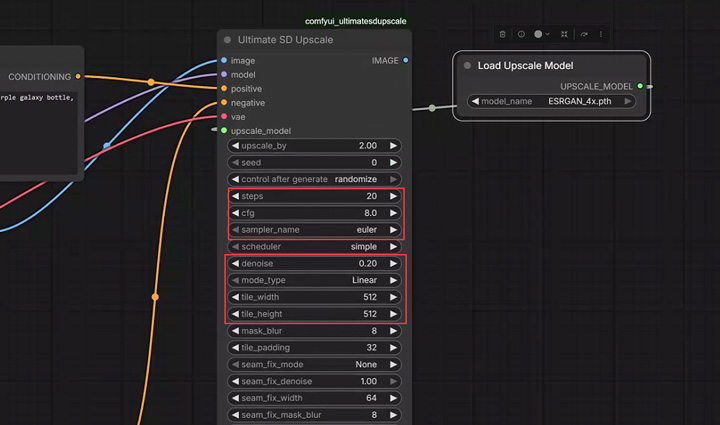Click the tile_height 512 value field
This screenshot has height=425, width=720.
click(314, 314)
